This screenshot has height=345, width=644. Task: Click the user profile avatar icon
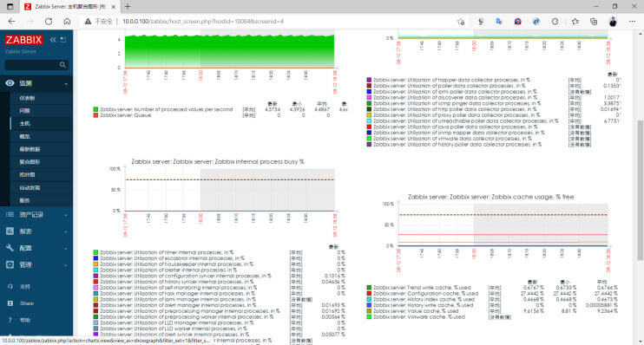(x=613, y=22)
